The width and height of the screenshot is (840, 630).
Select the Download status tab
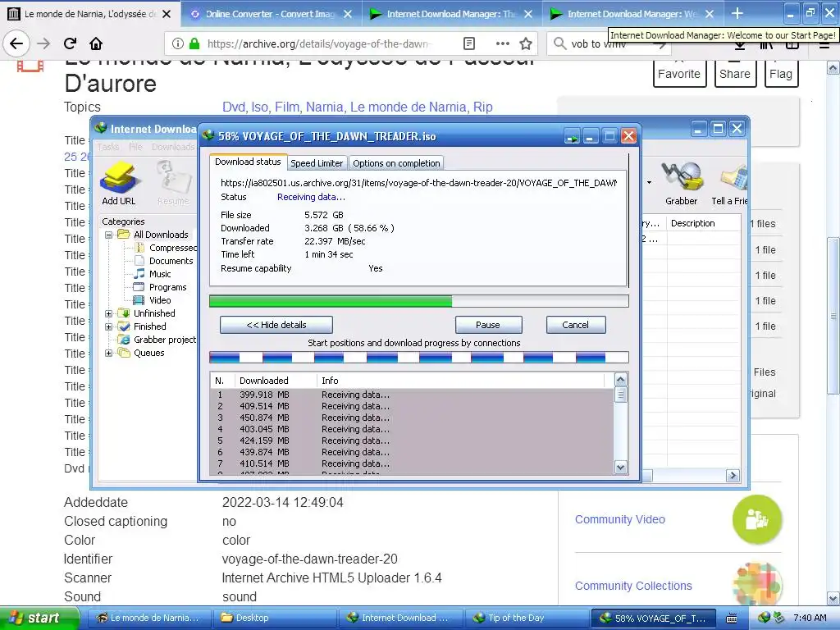[248, 162]
